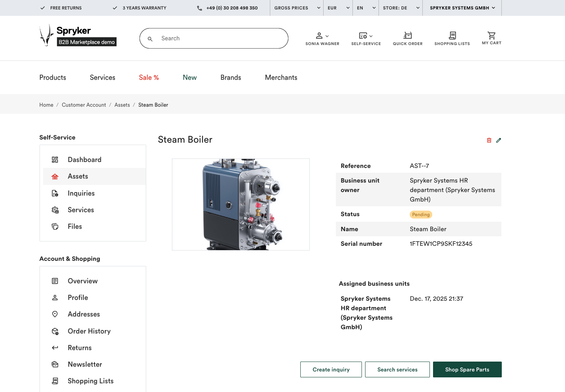Click the Services gear icon in sidebar

(x=55, y=210)
